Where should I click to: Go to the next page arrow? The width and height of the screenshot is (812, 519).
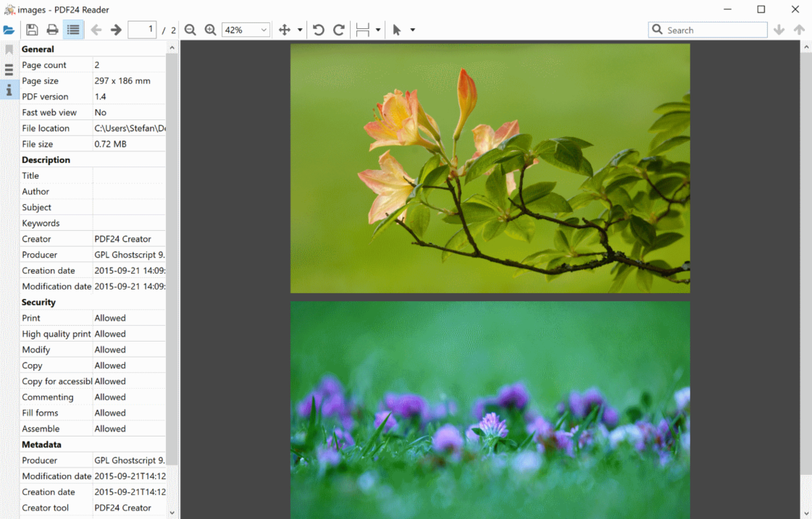coord(116,30)
